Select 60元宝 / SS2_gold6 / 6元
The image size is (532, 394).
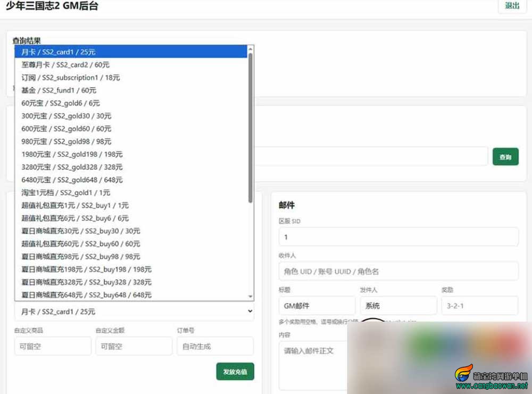click(131, 103)
